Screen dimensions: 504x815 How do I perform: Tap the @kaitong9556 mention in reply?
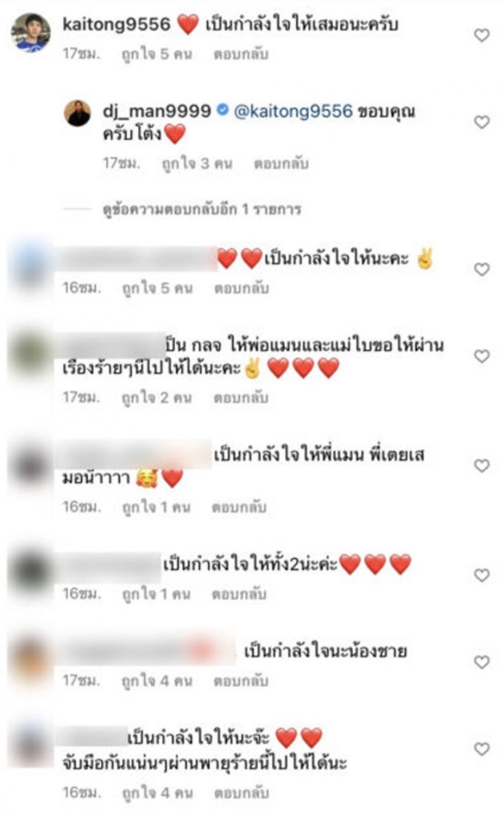[x=294, y=111]
